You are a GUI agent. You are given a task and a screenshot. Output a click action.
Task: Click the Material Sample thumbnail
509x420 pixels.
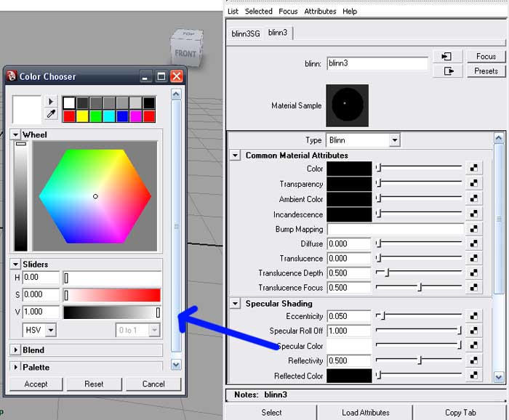click(x=347, y=105)
